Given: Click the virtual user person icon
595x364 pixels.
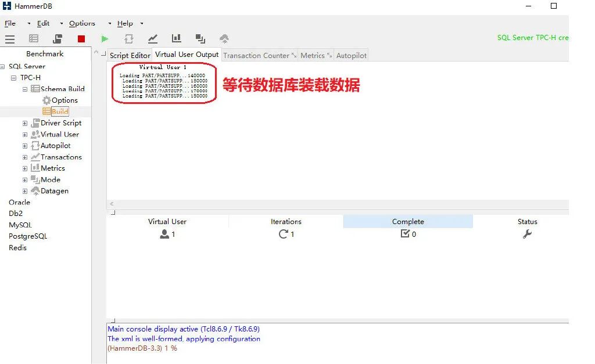Looking at the screenshot, I should coord(164,234).
